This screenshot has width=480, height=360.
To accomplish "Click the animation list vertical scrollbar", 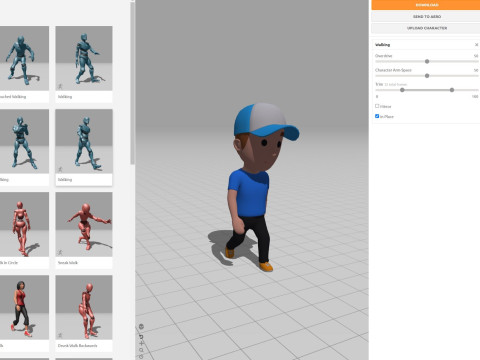I will tap(132, 83).
